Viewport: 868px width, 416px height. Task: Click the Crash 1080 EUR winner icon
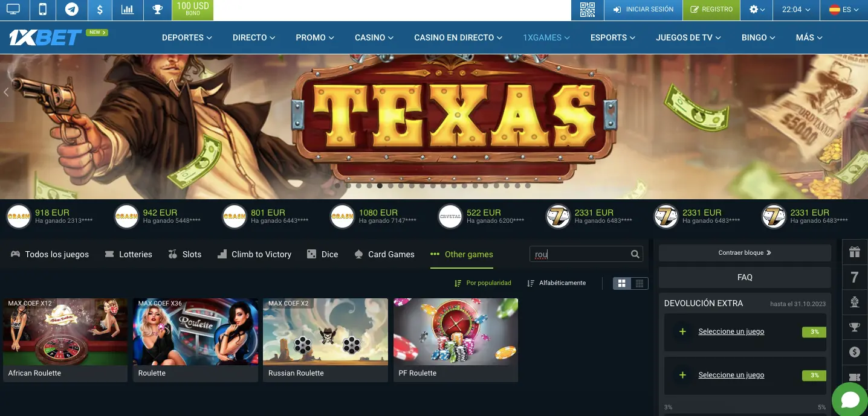tap(343, 216)
